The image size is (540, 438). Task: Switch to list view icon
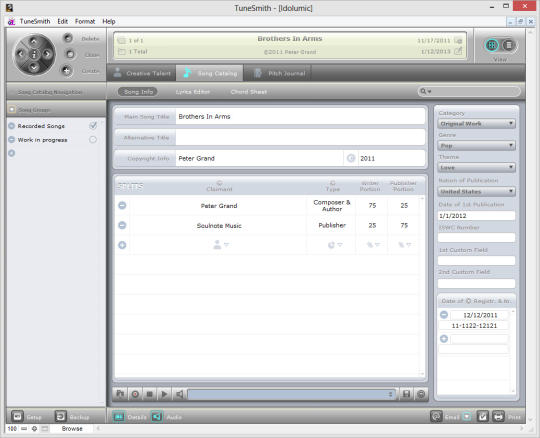[508, 45]
